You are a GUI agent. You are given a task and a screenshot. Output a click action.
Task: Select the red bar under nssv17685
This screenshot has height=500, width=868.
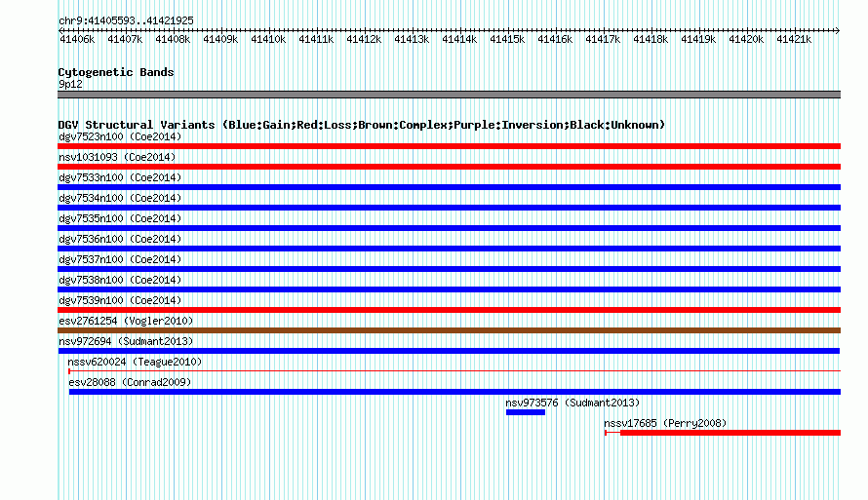(x=730, y=433)
